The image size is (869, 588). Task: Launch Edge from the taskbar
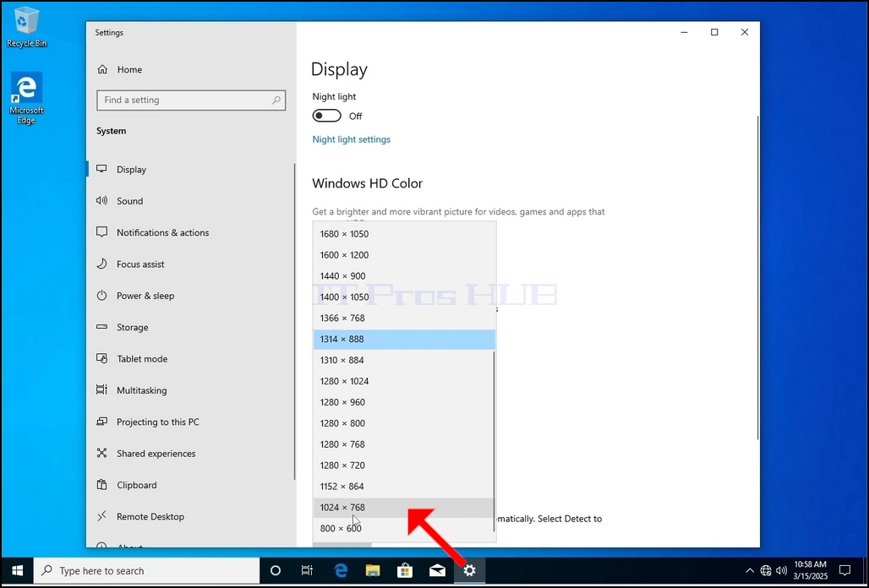tap(341, 570)
